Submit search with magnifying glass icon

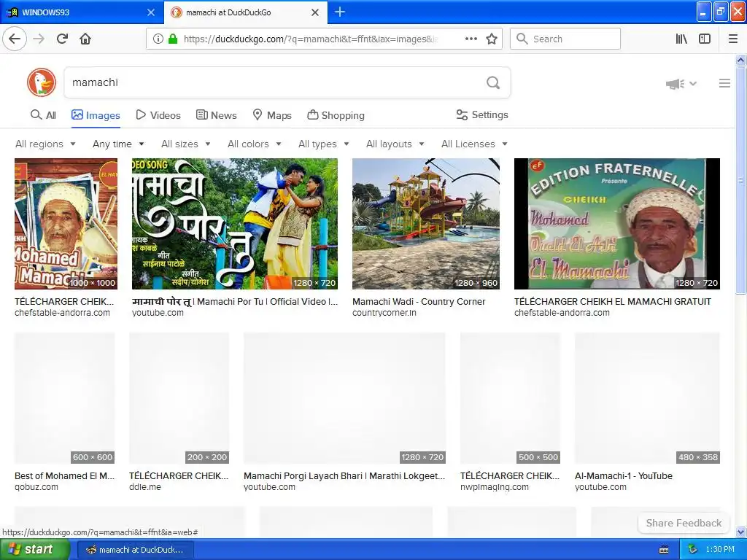coord(493,83)
